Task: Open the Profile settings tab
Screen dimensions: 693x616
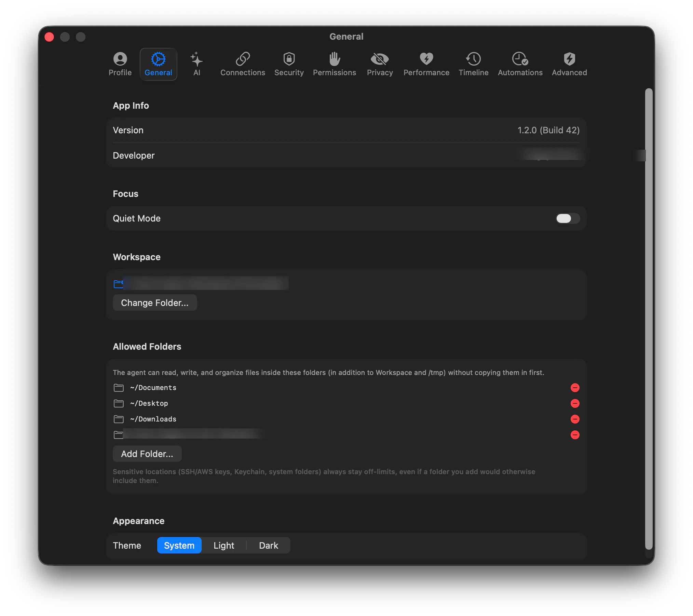Action: click(x=120, y=64)
